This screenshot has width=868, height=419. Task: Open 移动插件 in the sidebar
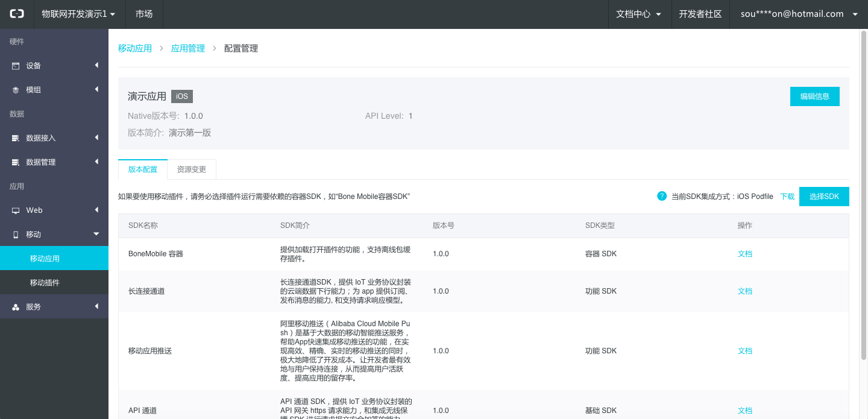45,283
